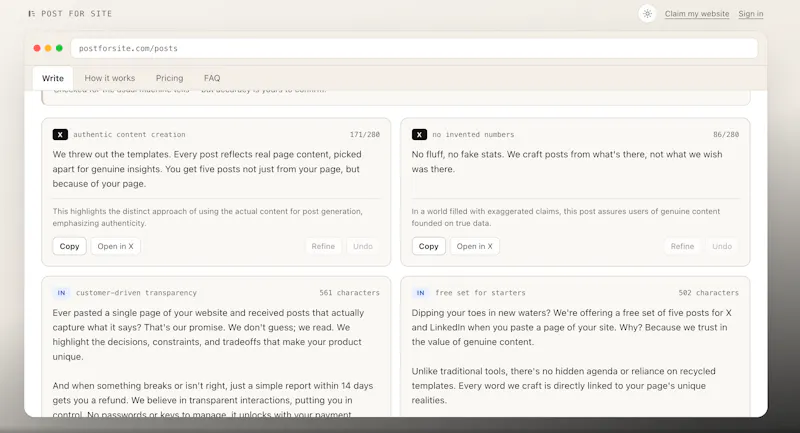The width and height of the screenshot is (800, 433).
Task: Click the 'We threw out the templates' post text
Action: click(207, 169)
